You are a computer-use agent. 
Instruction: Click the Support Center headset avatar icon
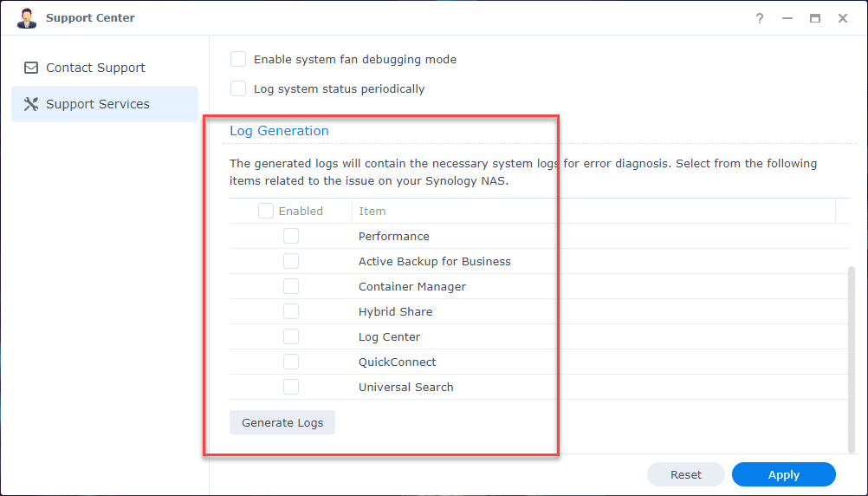(x=27, y=18)
